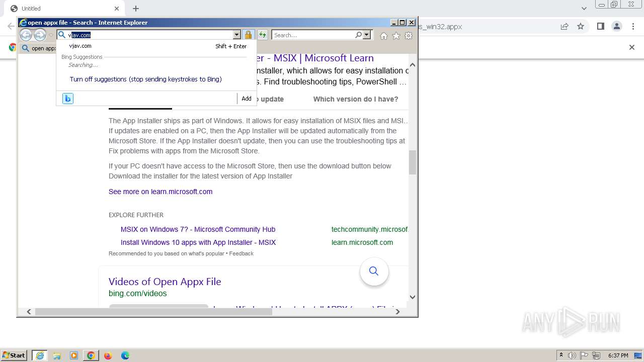
Task: Open Action Center flag icon
Action: pyautogui.click(x=584, y=355)
